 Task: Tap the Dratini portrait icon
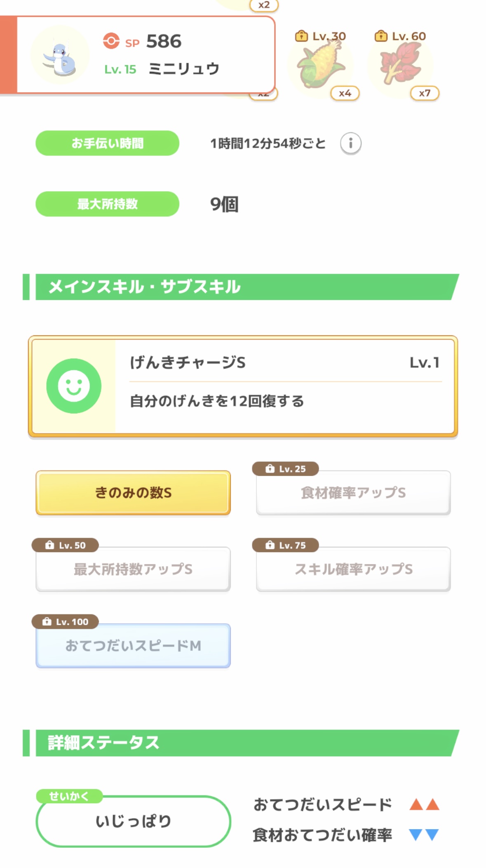(x=60, y=56)
